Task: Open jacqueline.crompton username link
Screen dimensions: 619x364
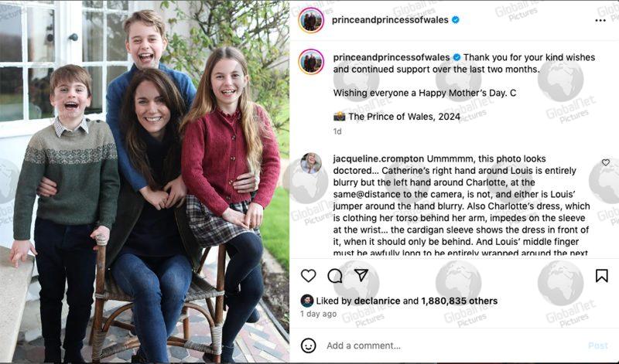Action: (x=378, y=159)
